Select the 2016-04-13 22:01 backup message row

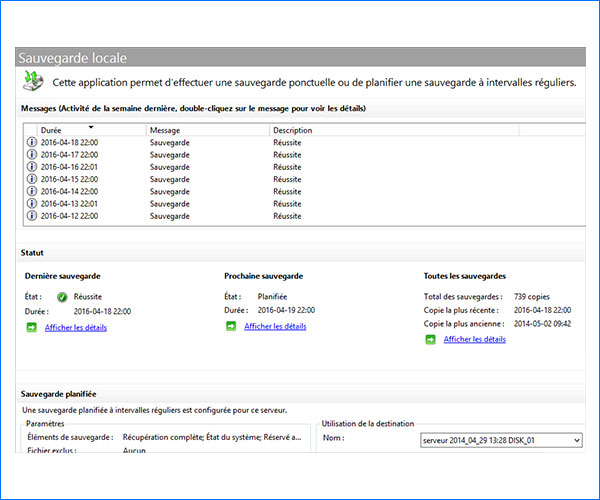[x=170, y=203]
